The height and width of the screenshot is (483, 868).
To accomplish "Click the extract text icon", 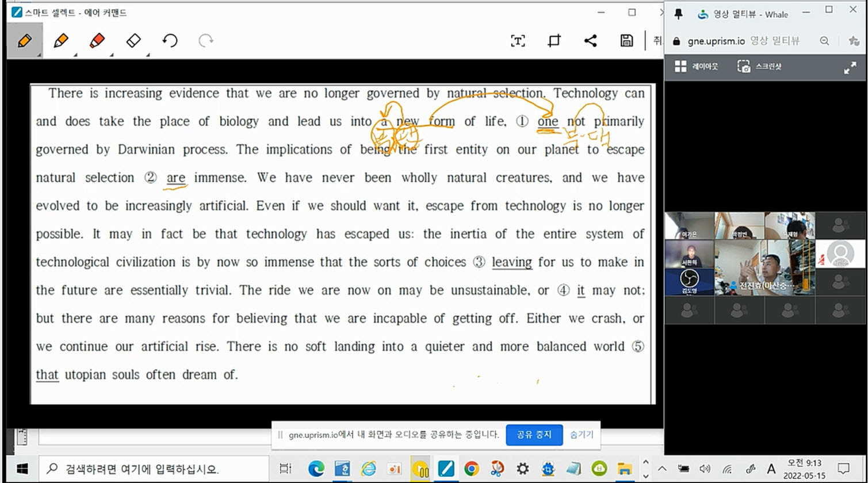I will [x=518, y=41].
